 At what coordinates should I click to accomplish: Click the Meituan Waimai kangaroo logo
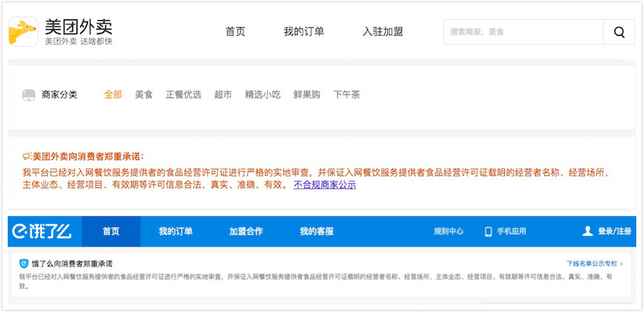[x=23, y=31]
